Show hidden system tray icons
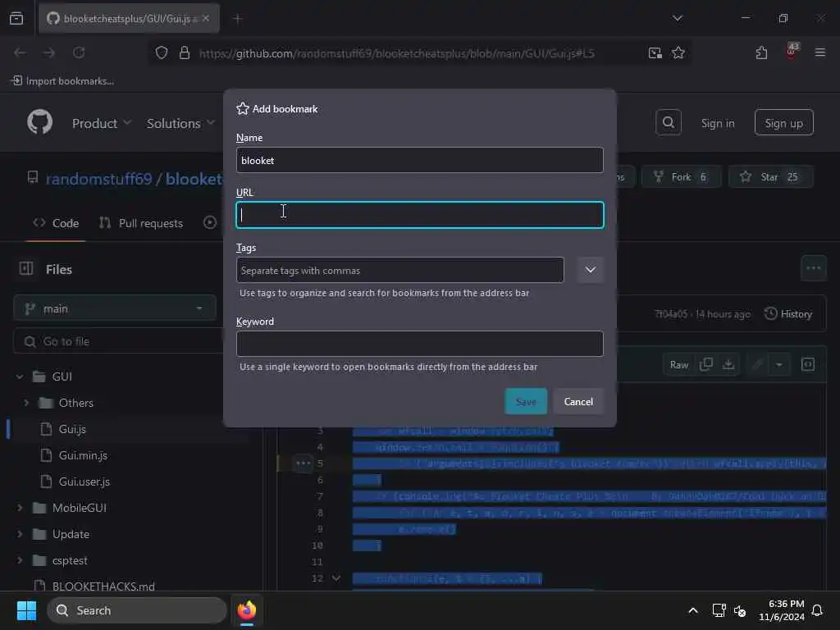Screen dimensions: 840x630 (692, 610)
